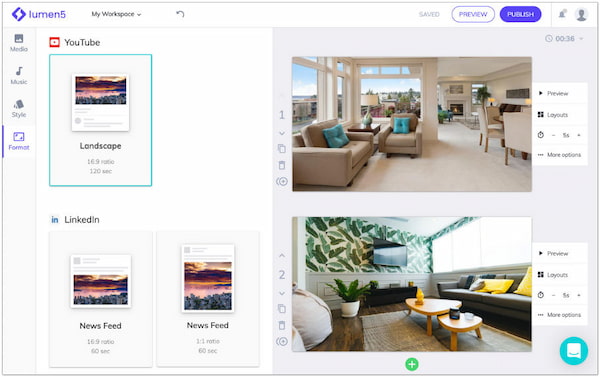The width and height of the screenshot is (600, 377).
Task: Expand the 00:36 video duration dropdown
Action: tap(564, 39)
